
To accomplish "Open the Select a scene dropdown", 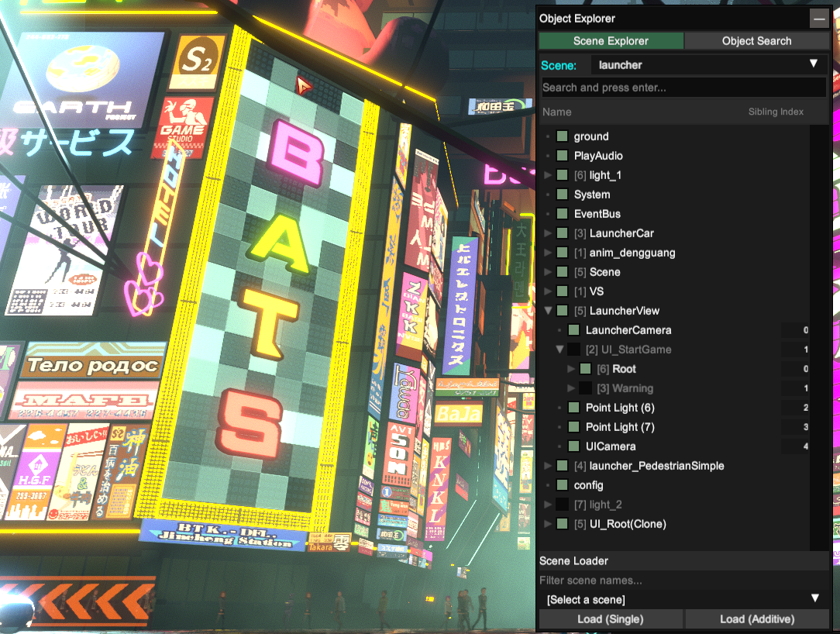I will (683, 599).
